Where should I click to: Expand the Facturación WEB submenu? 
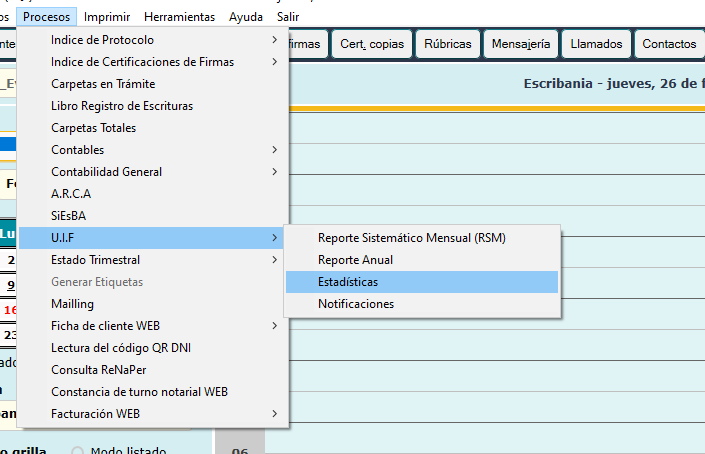pyautogui.click(x=95, y=414)
